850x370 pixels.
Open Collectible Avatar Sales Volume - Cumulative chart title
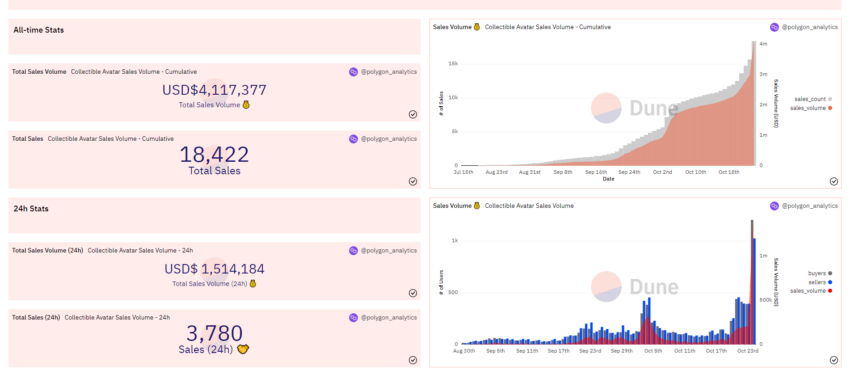pyautogui.click(x=548, y=27)
